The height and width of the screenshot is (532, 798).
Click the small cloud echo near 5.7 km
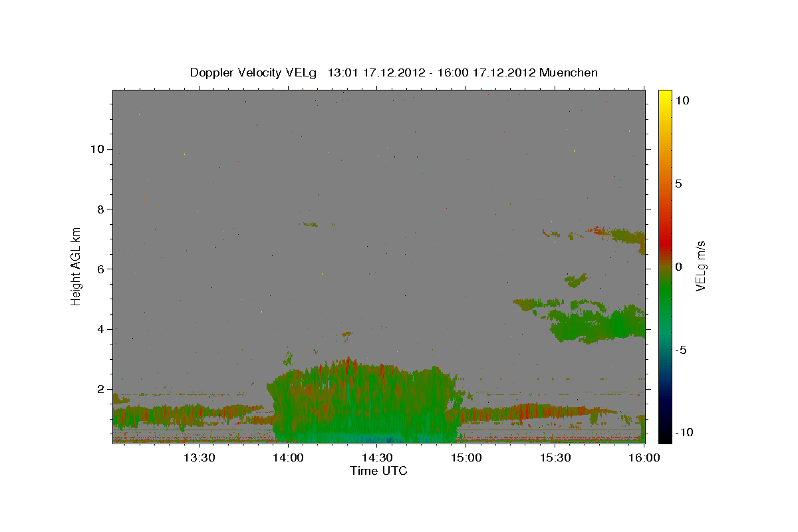pyautogui.click(x=575, y=280)
